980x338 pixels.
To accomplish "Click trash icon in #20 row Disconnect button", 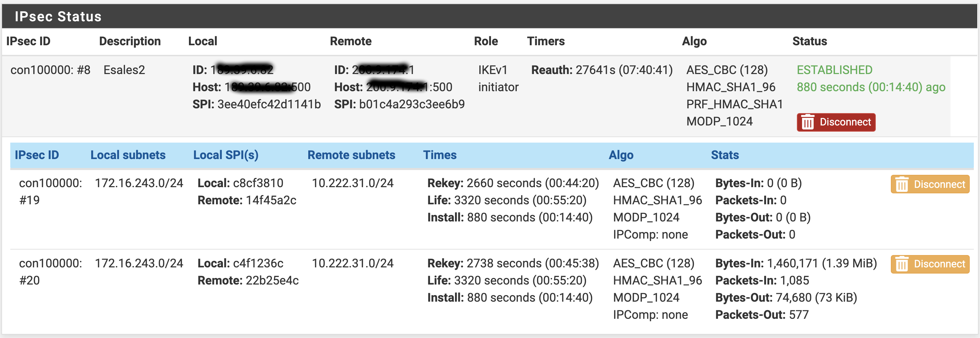I will [901, 264].
